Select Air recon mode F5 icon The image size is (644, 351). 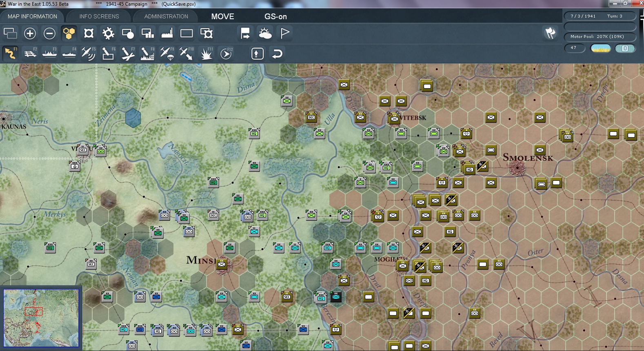(89, 53)
